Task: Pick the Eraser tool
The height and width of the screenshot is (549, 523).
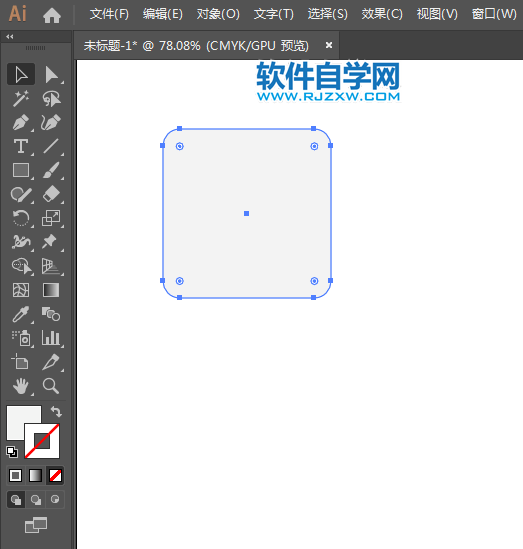Action: pos(51,194)
